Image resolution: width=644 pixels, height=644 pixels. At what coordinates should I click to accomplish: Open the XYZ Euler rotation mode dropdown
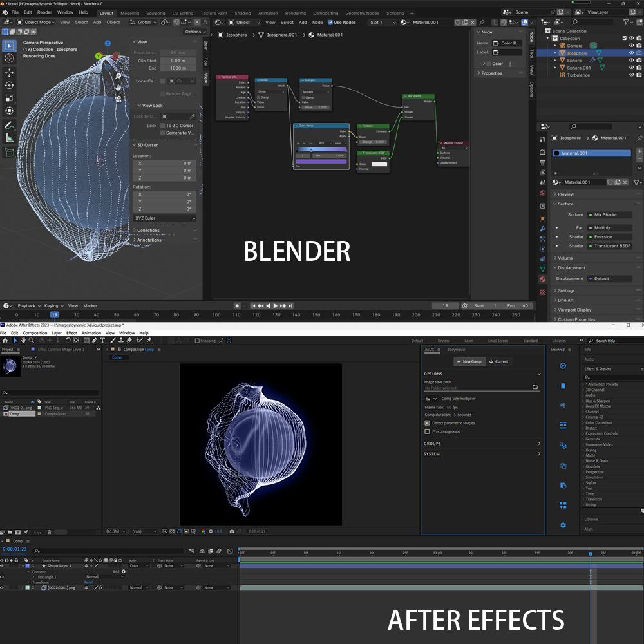click(165, 218)
